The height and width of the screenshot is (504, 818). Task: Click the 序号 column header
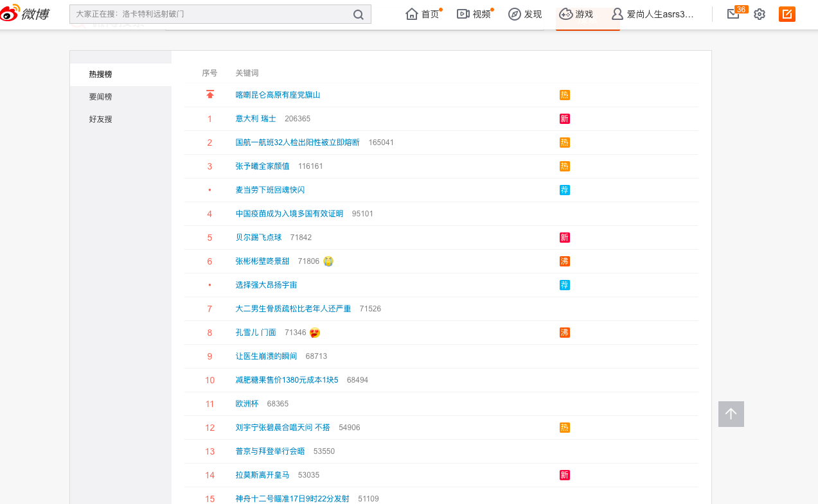coord(209,73)
